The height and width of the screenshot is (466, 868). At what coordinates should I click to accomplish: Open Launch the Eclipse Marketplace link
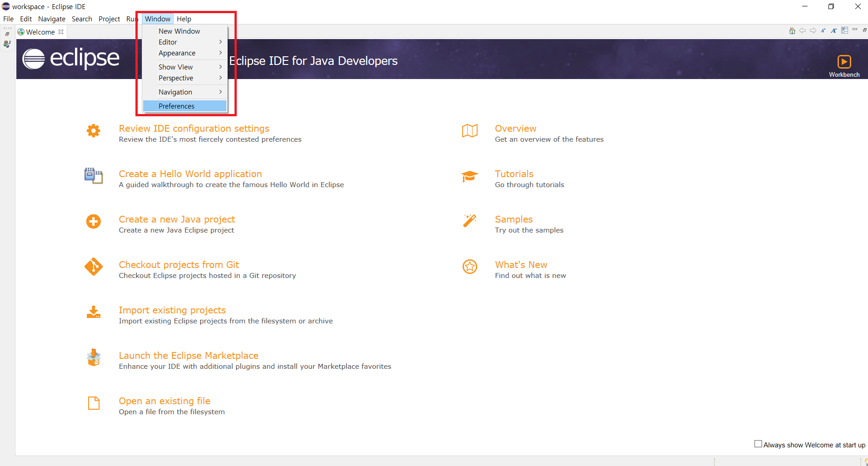(189, 356)
